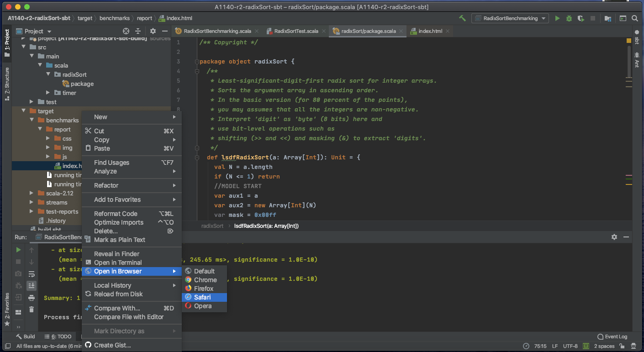Viewport: 644px width, 352px height.
Task: Start debugging with the green bug icon
Action: (x=569, y=18)
